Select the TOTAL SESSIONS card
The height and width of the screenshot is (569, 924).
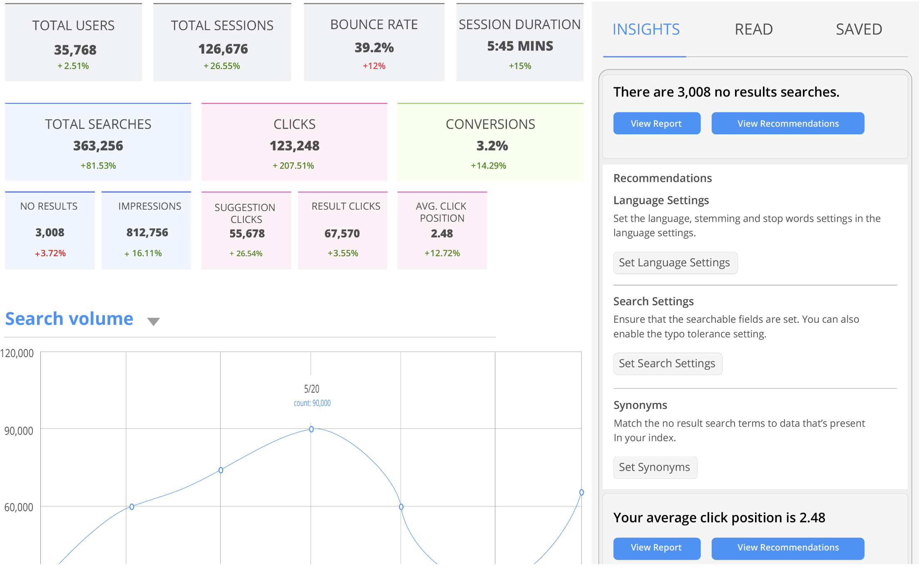pos(222,42)
